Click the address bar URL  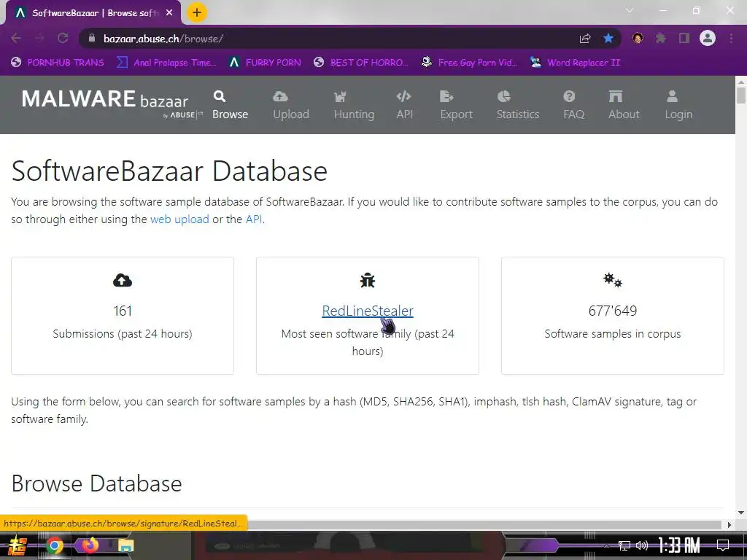point(163,39)
